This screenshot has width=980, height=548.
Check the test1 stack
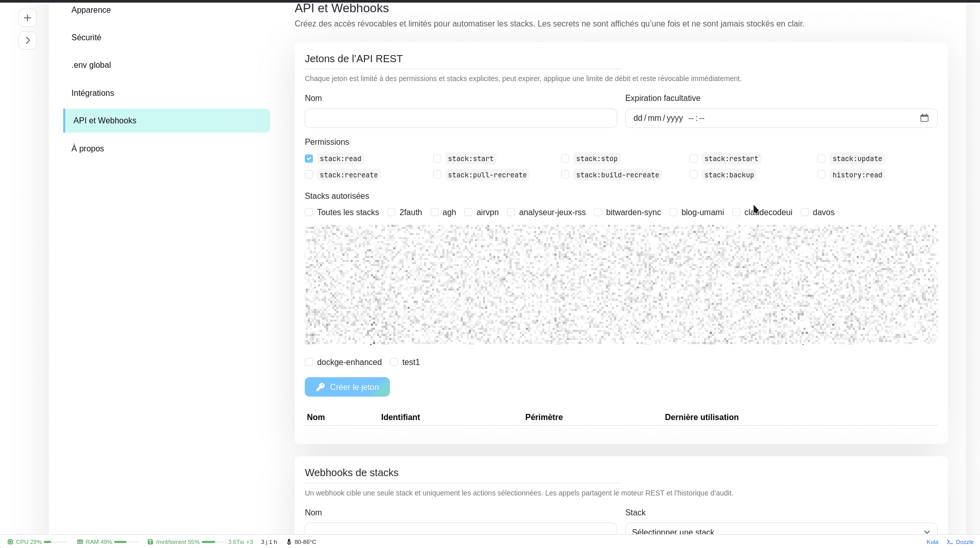pyautogui.click(x=394, y=362)
